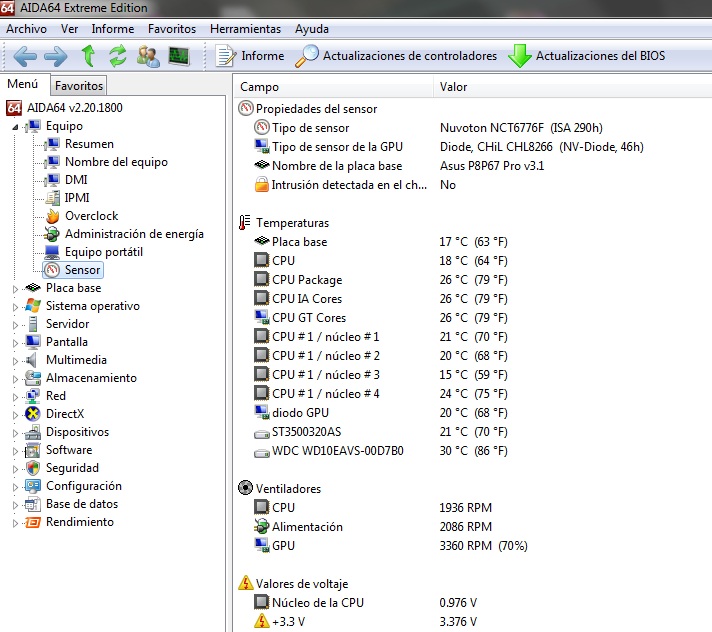The image size is (712, 632).
Task: Collapse the Equipo tree node
Action: tap(15, 127)
